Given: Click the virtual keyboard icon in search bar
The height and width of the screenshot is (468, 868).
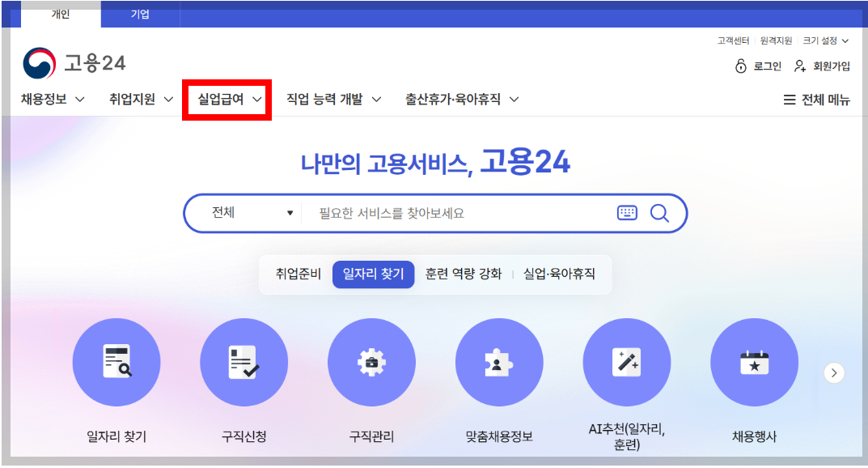Looking at the screenshot, I should point(627,212).
